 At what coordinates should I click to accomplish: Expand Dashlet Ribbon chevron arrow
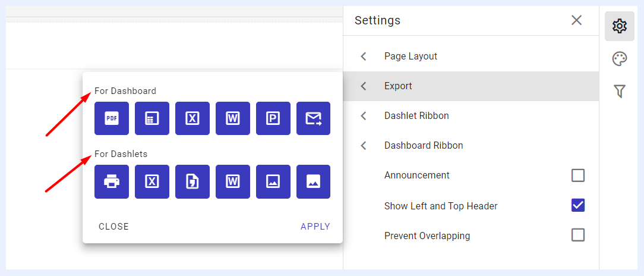[x=364, y=116]
